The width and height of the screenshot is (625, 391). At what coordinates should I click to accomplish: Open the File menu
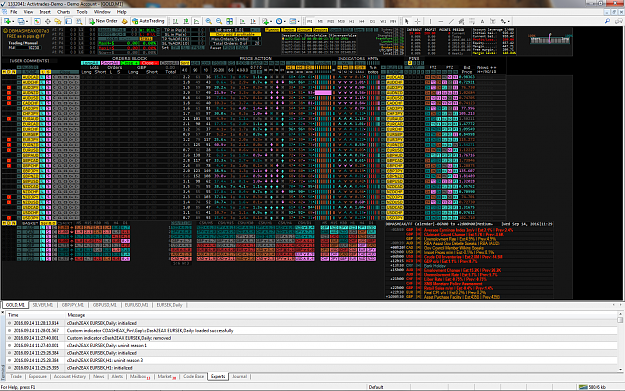coord(14,12)
